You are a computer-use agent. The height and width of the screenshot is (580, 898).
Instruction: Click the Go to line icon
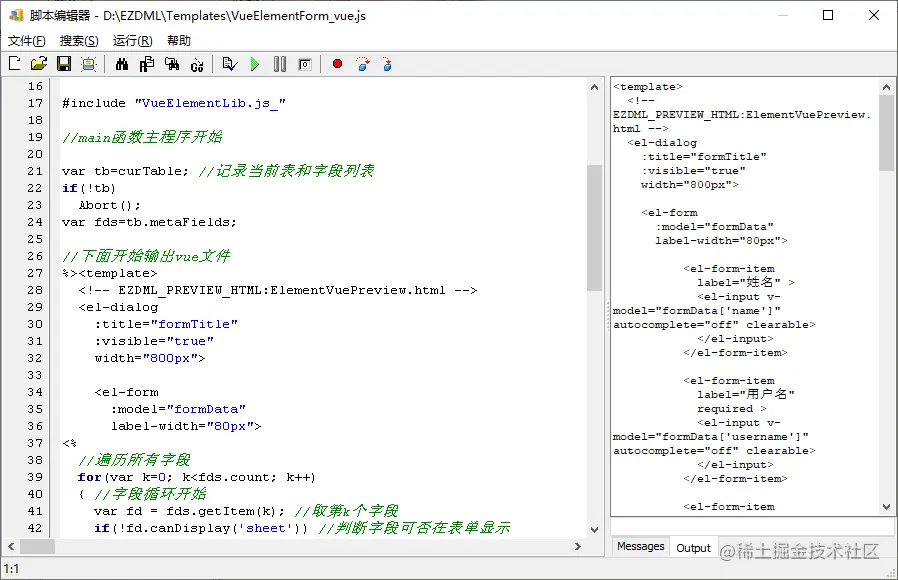pyautogui.click(x=197, y=65)
